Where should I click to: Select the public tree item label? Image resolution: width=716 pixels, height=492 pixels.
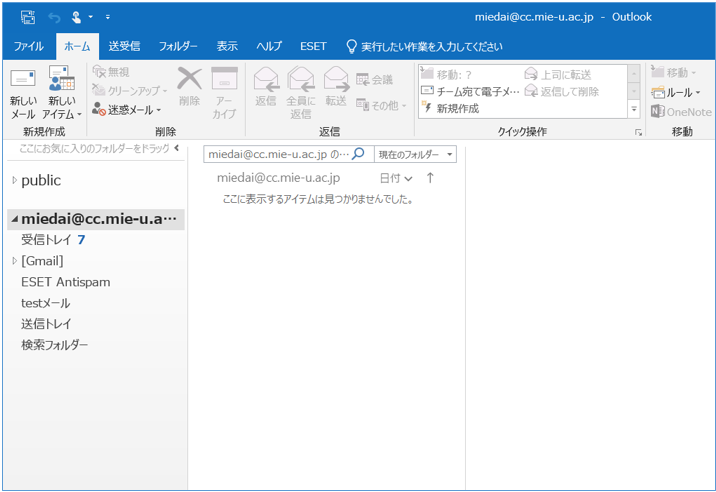coord(41,180)
